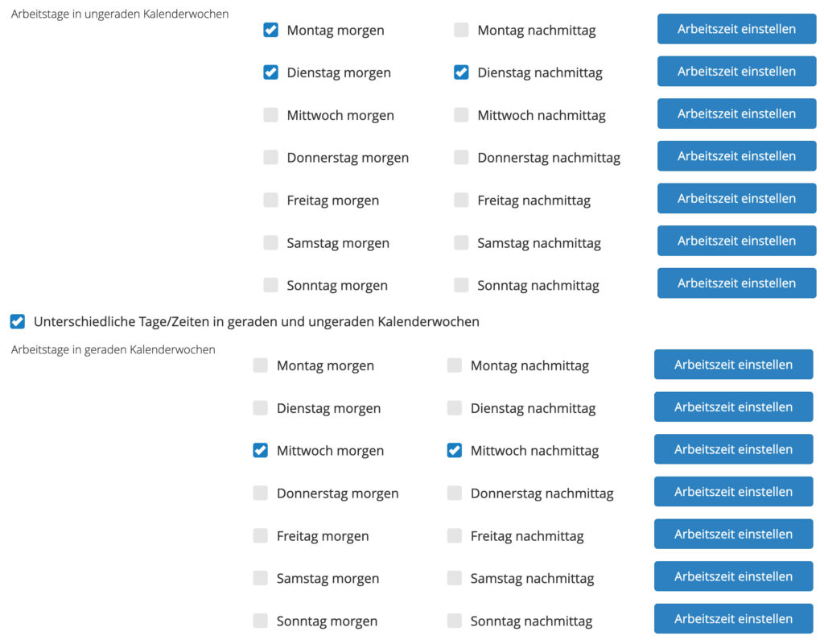Screen dimensions: 824x644
Task: Enable Donnerstag morgen in geraden Kalenderwochen
Action: 260,493
